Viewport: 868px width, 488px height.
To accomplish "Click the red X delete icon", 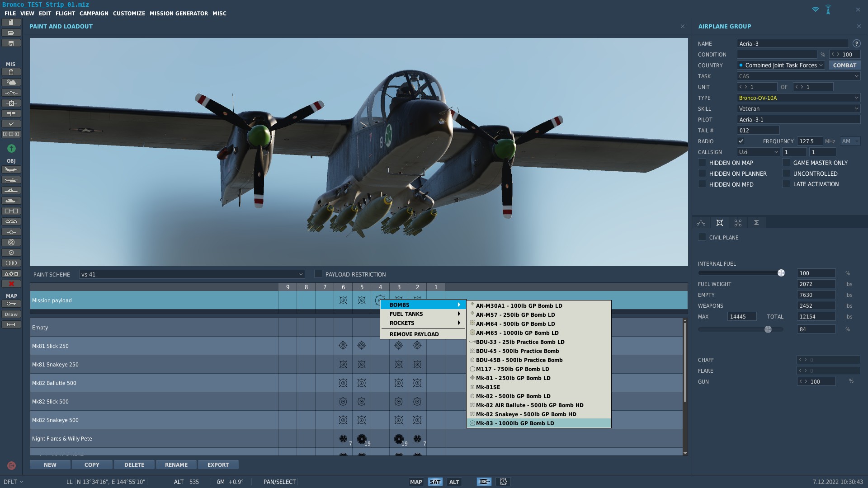I will 11,284.
